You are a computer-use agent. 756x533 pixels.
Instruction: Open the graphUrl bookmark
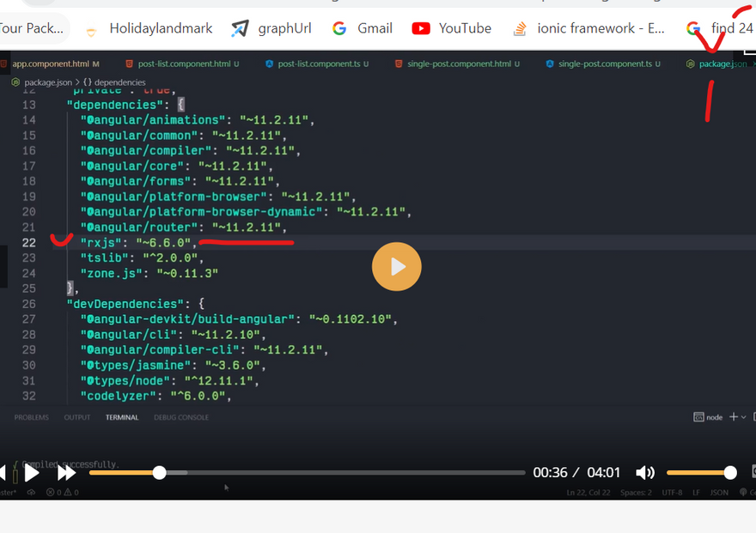271,28
